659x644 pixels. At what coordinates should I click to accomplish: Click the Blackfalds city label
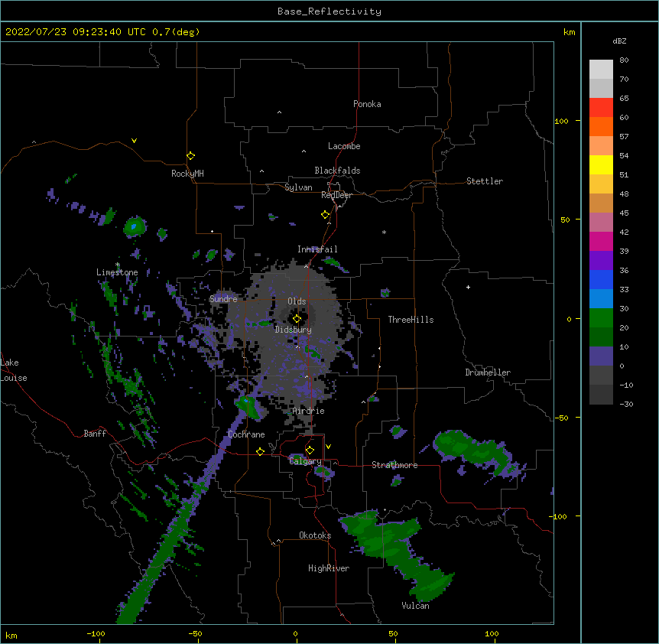[x=337, y=171]
